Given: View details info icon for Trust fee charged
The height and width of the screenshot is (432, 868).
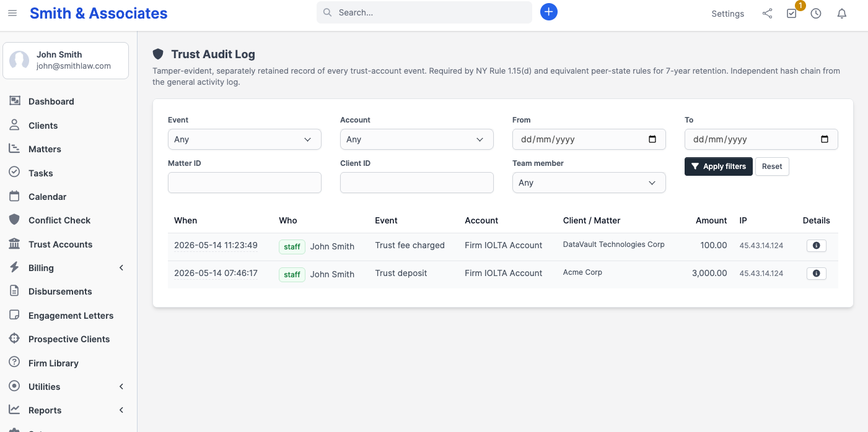Looking at the screenshot, I should pyautogui.click(x=816, y=246).
